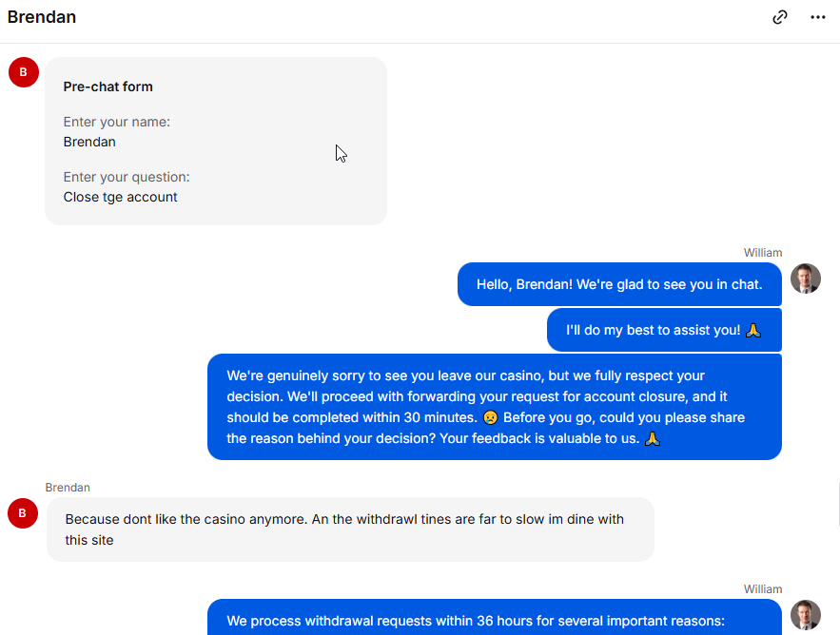Click William's profile photo near greeting message

[x=805, y=279]
